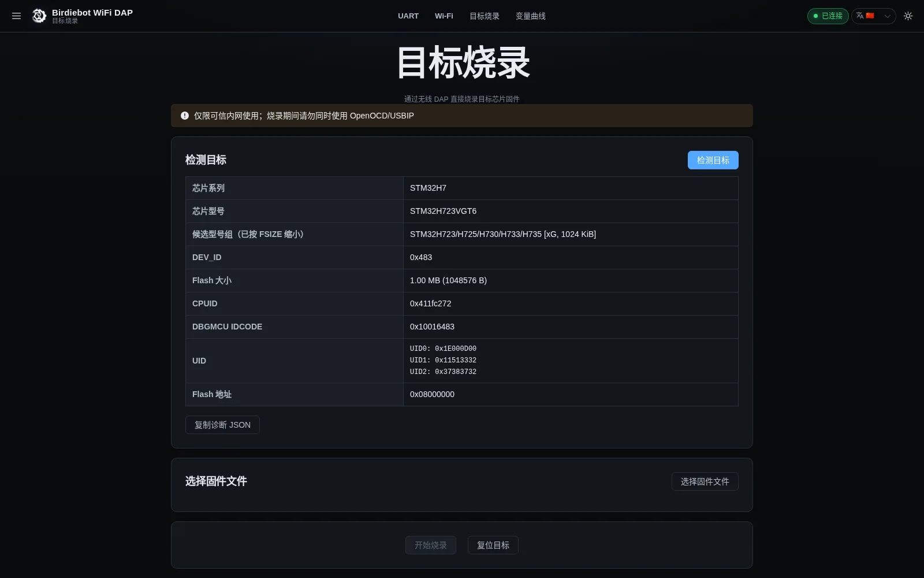The image size is (924, 578).
Task: Switch to the Wi-Fi tab
Action: click(444, 16)
